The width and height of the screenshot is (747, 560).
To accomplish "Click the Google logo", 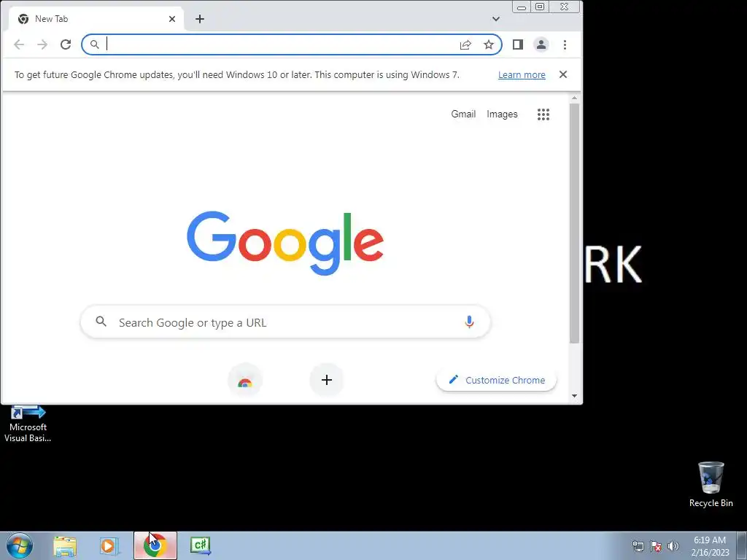I will click(285, 243).
